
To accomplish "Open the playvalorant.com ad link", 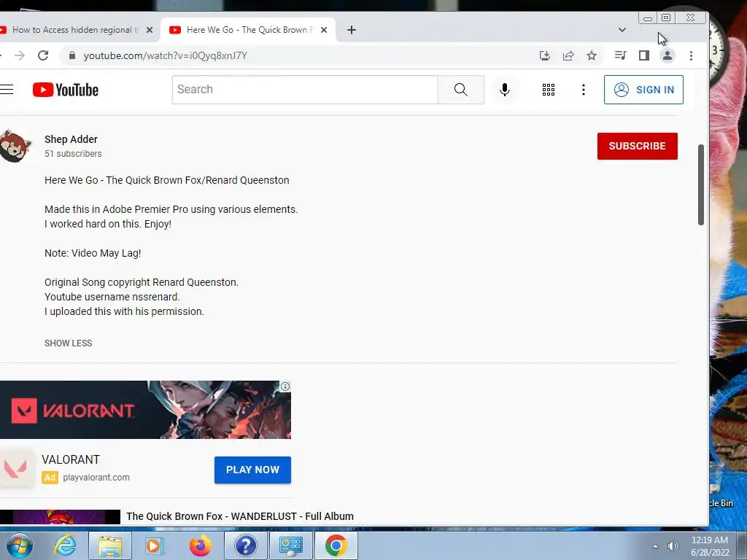I will tap(96, 477).
